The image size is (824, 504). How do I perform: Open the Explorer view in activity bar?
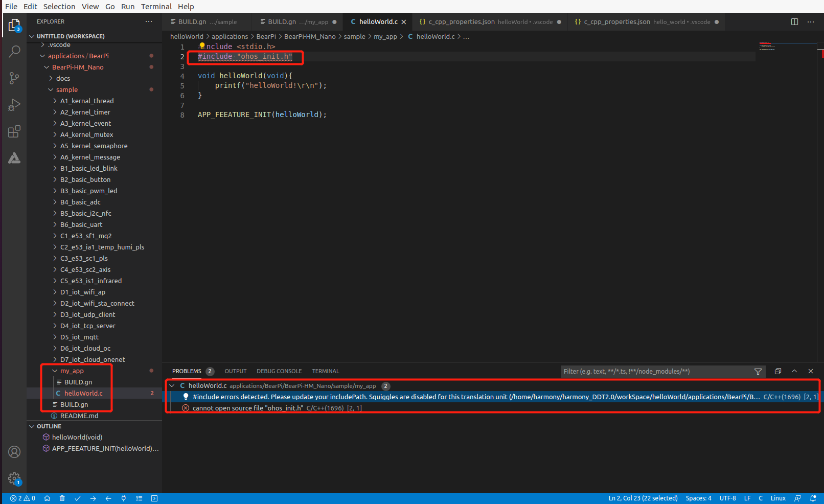(x=14, y=25)
